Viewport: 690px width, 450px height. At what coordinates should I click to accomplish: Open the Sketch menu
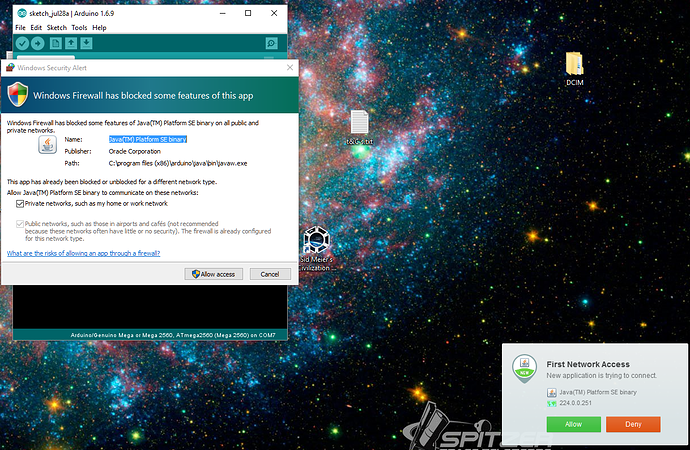[x=56, y=28]
